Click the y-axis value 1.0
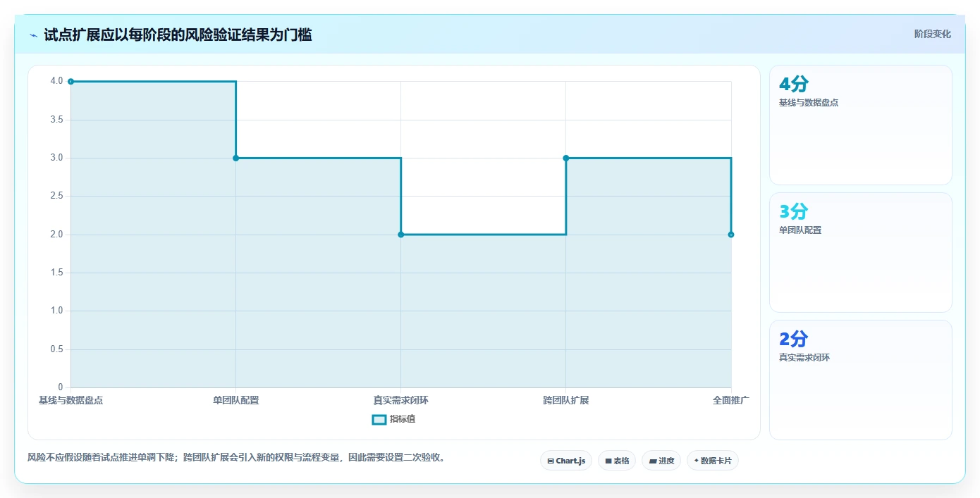 pyautogui.click(x=56, y=311)
